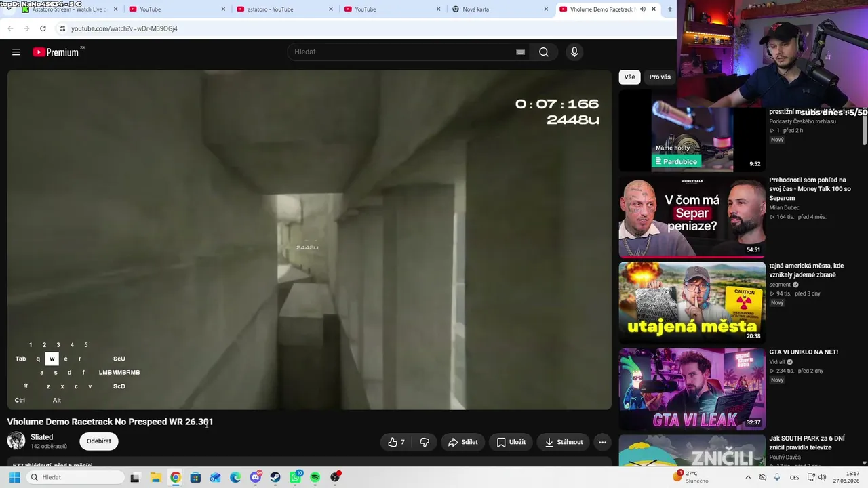Dislike the video with thumbs down
This screenshot has height=488, width=868.
point(425,442)
